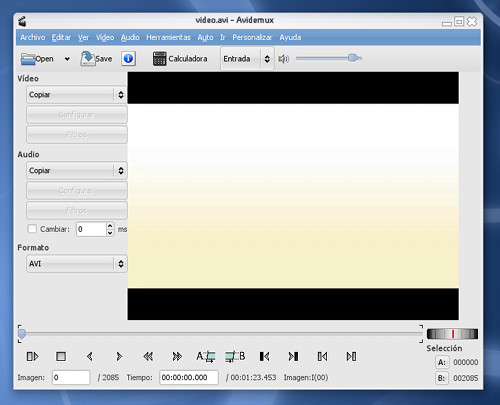500x405 pixels.
Task: Click the A: selection button
Action: (x=442, y=362)
